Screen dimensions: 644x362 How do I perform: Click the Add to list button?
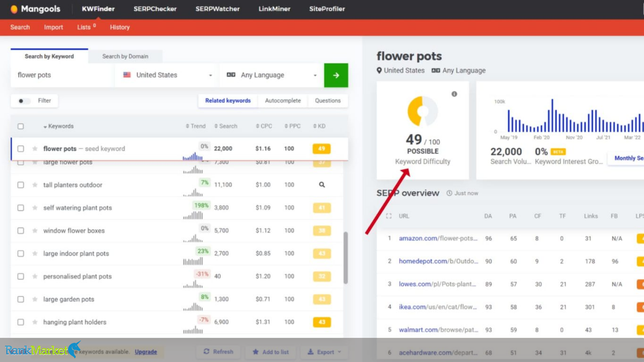tap(271, 352)
